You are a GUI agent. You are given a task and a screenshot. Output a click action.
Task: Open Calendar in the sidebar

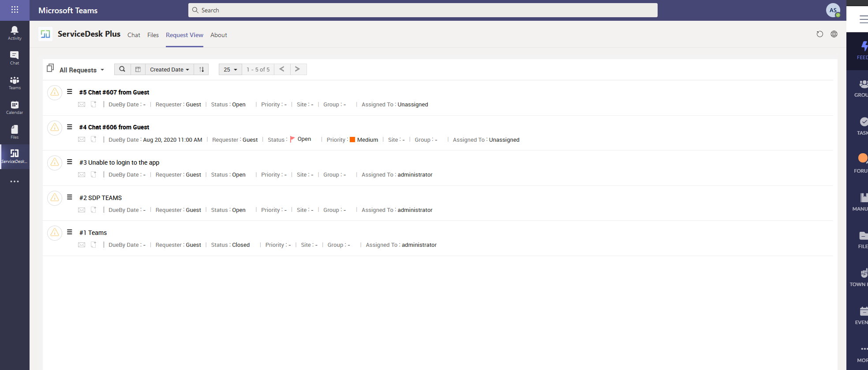click(15, 107)
